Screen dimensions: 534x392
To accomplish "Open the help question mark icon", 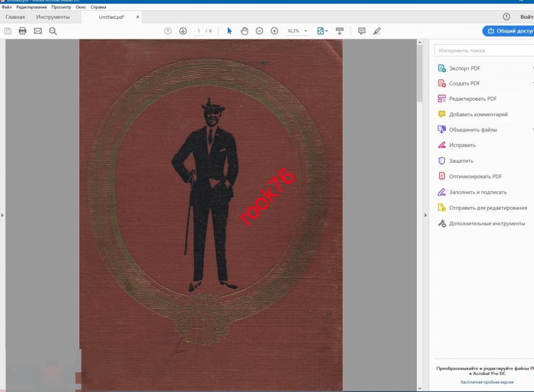I will (506, 17).
